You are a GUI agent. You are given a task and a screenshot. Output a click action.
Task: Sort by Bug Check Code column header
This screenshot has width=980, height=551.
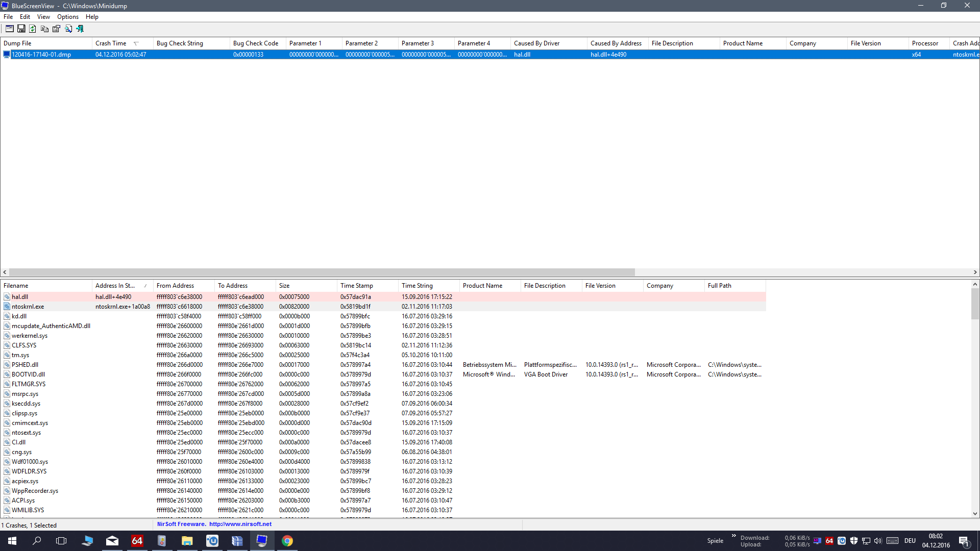[255, 43]
